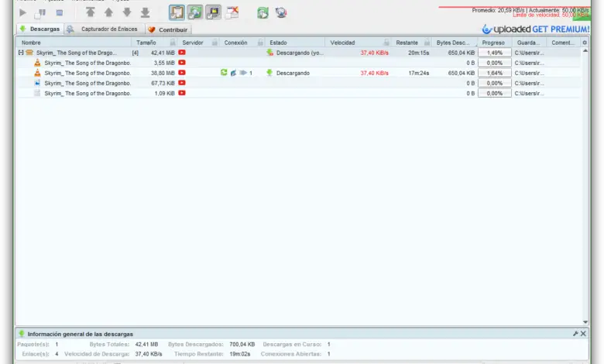
Task: Click YouTube host icon of 67,73 KiB file
Action: tap(182, 83)
